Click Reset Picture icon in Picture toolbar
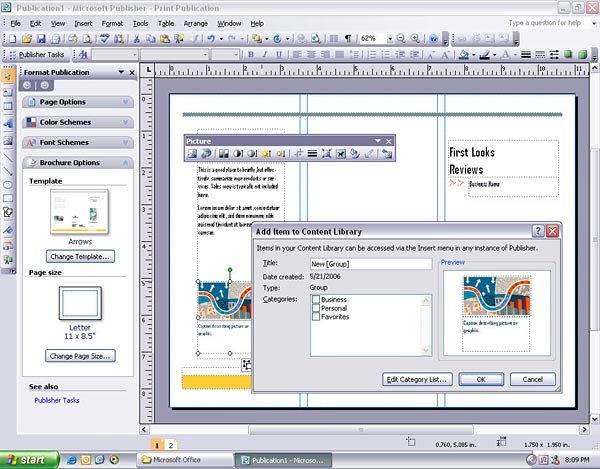The image size is (600, 469). click(387, 154)
